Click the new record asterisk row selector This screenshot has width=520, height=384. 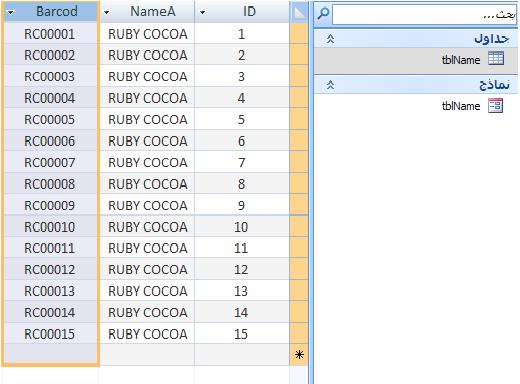(299, 355)
